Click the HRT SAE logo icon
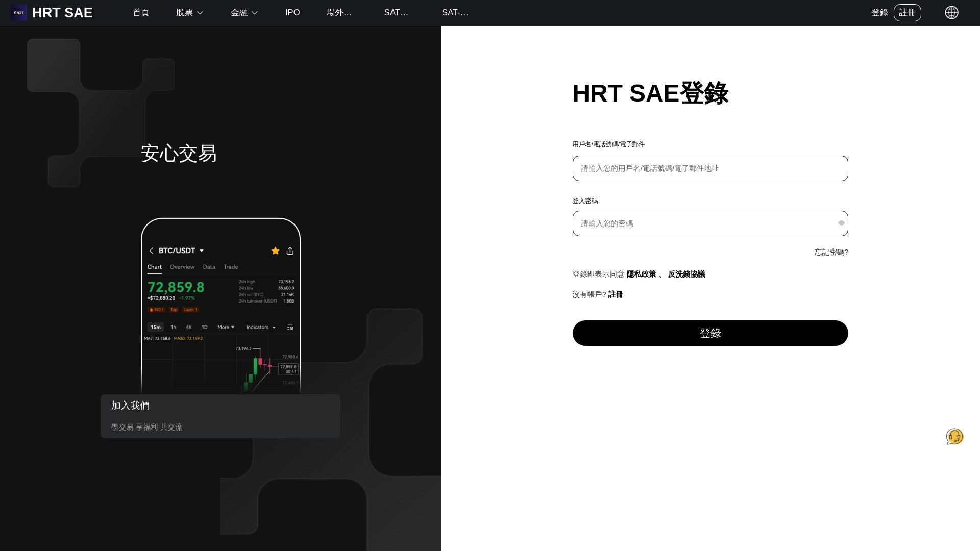This screenshot has height=551, width=980. (x=19, y=13)
